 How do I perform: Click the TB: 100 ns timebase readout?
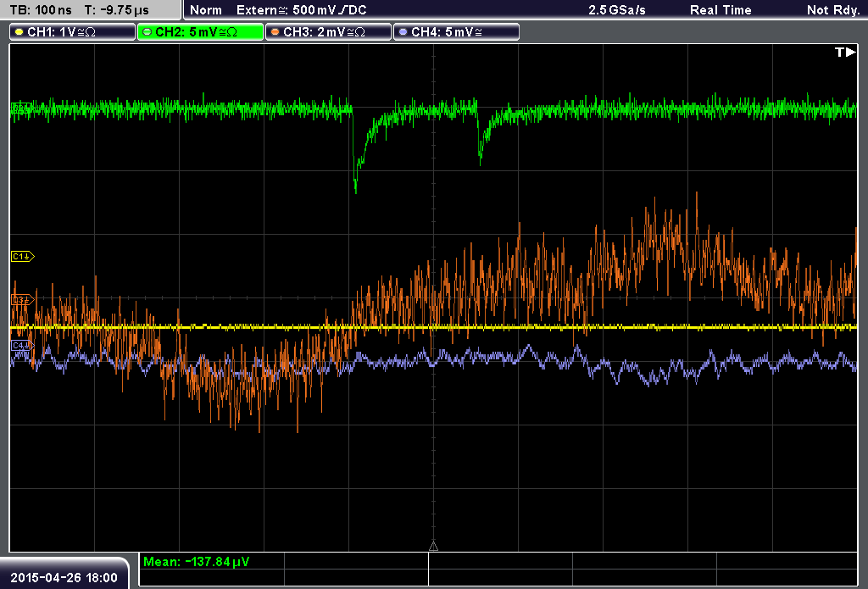[41, 10]
